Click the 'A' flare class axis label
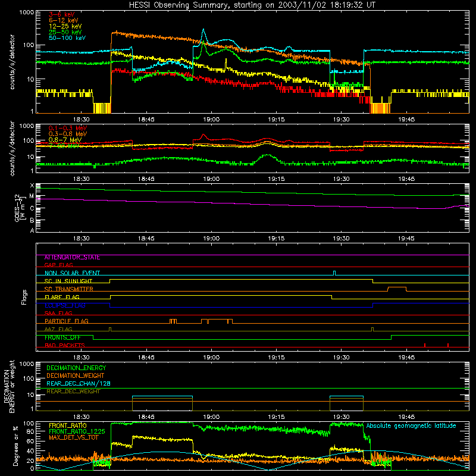Viewport: 476px width, 476px height. click(x=32, y=230)
